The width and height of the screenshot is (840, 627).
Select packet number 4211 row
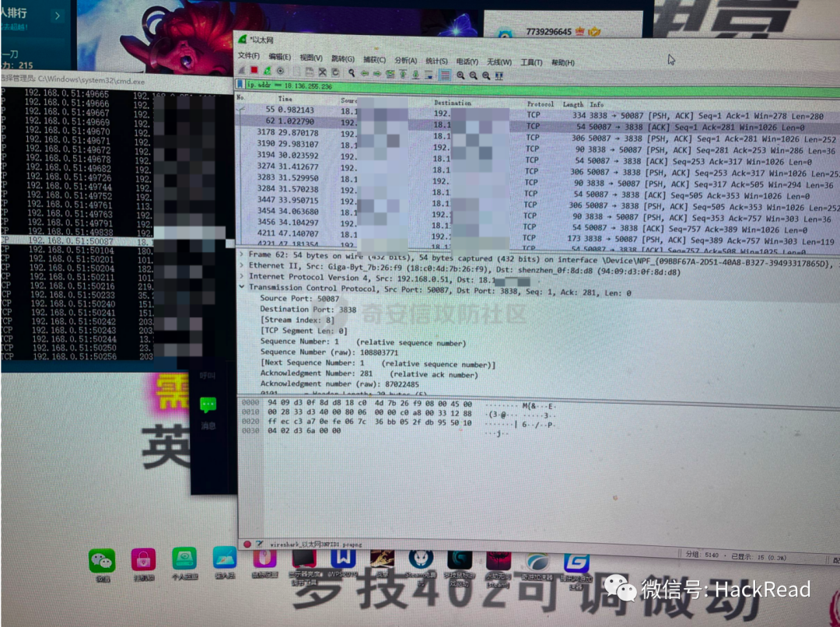(538, 235)
